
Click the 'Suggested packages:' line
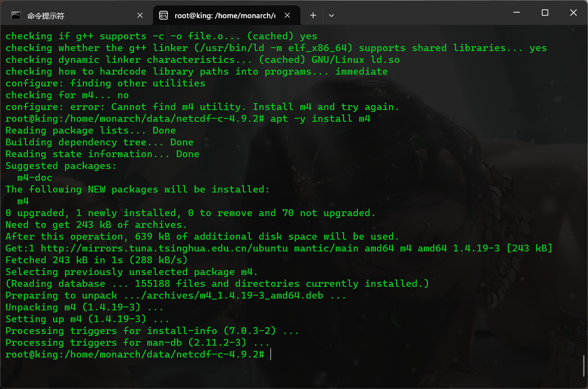click(61, 166)
